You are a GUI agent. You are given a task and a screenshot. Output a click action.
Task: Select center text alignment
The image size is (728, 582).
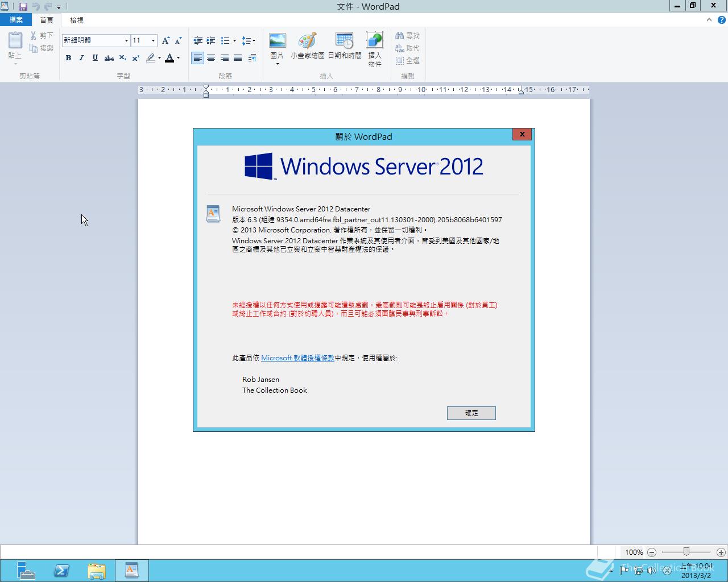(211, 58)
